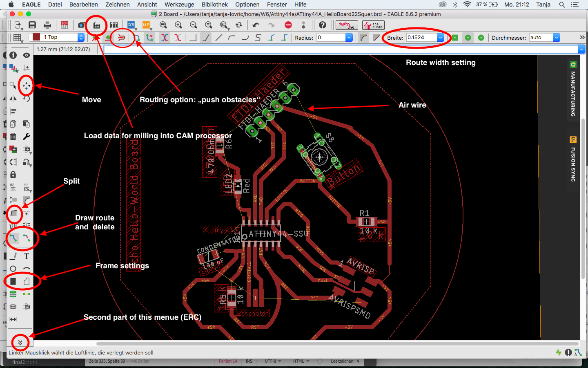Viewport: 588px width, 368px height.
Task: Open the FUSION SYNC side panel tab
Action: click(x=573, y=159)
